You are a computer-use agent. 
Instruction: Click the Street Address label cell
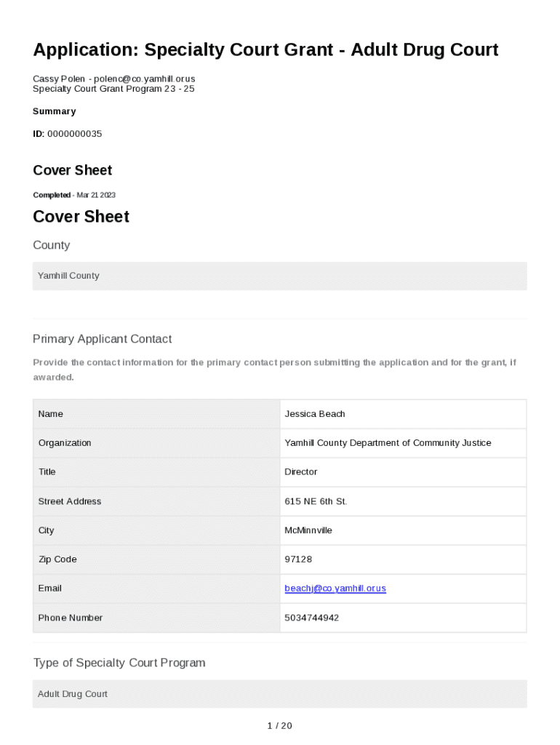pyautogui.click(x=70, y=501)
